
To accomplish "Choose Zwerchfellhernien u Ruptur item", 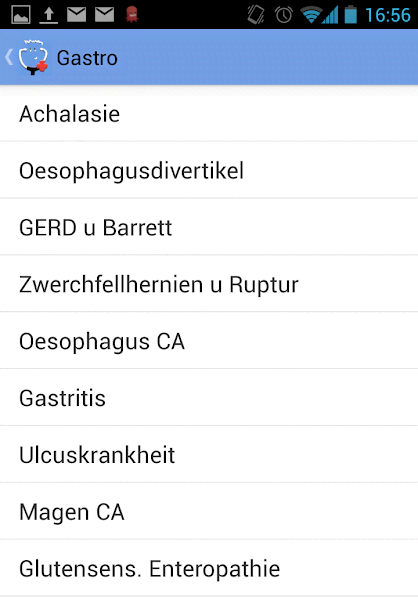I will (x=209, y=284).
